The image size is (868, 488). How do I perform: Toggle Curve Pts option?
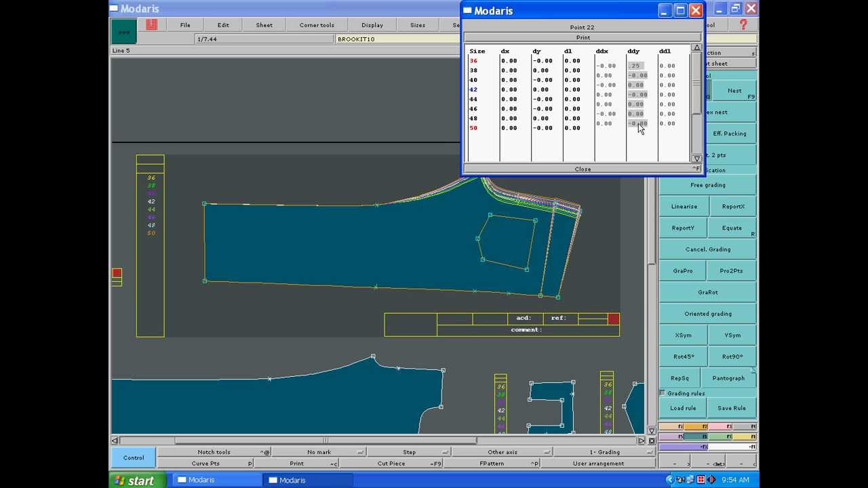point(205,464)
